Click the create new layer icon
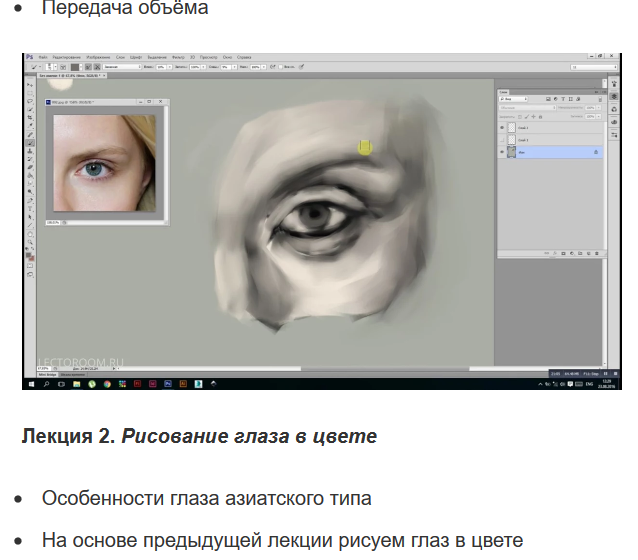 [589, 254]
